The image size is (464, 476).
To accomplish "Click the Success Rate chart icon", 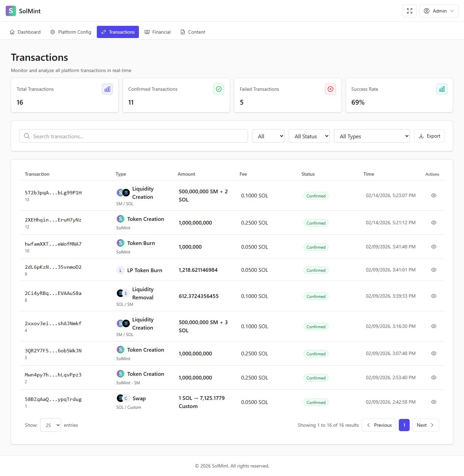I will tap(442, 89).
